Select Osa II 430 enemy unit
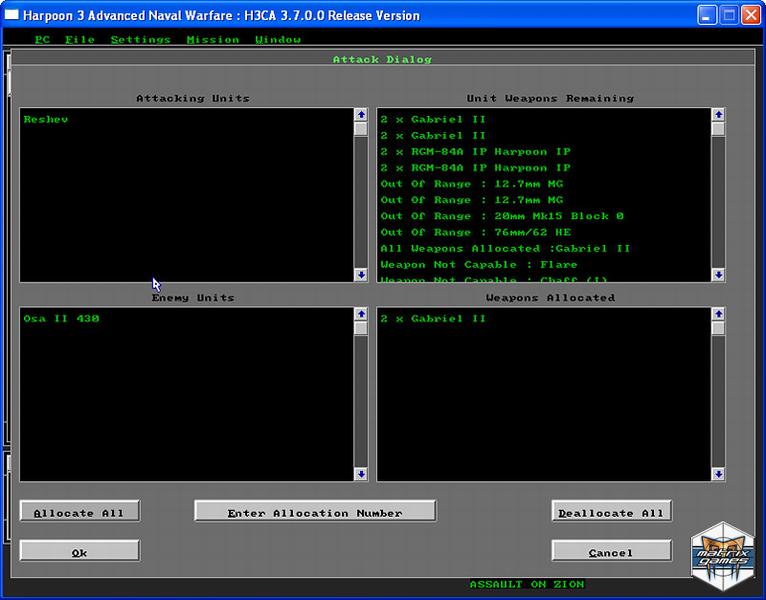This screenshot has width=766, height=600. click(61, 319)
